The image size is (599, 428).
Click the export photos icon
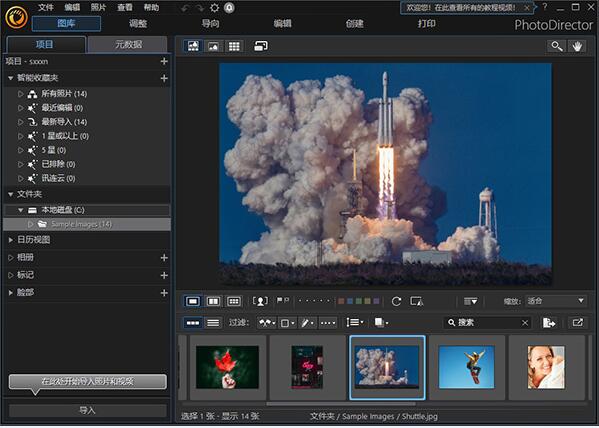pos(549,323)
